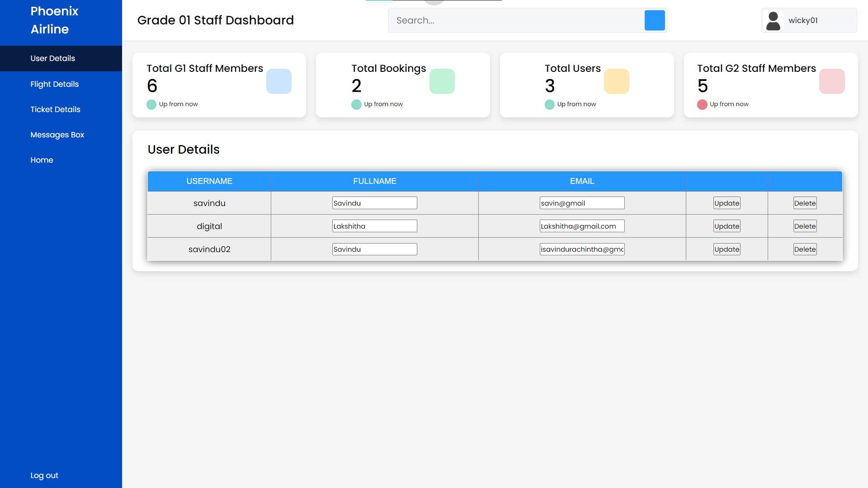Viewport: 868px width, 488px height.
Task: Click the blue search button
Action: pos(654,20)
